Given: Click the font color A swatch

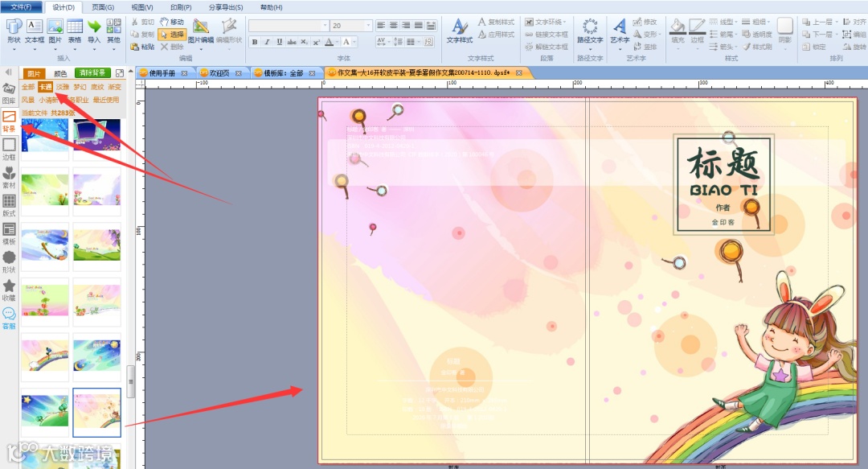Looking at the screenshot, I should click(x=330, y=42).
